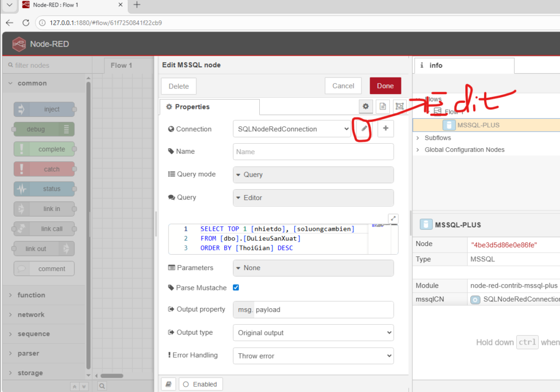Uncheck the Parse Mustache checkbox

click(x=236, y=288)
